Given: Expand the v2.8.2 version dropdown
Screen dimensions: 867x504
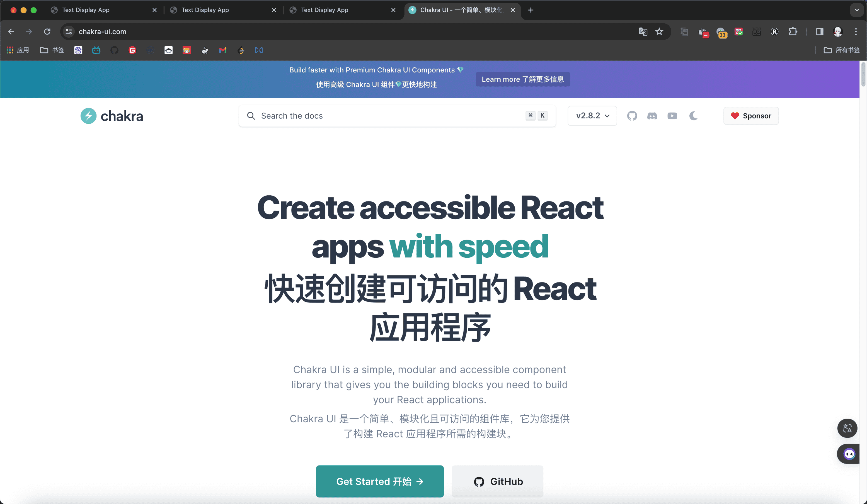Looking at the screenshot, I should coord(592,116).
